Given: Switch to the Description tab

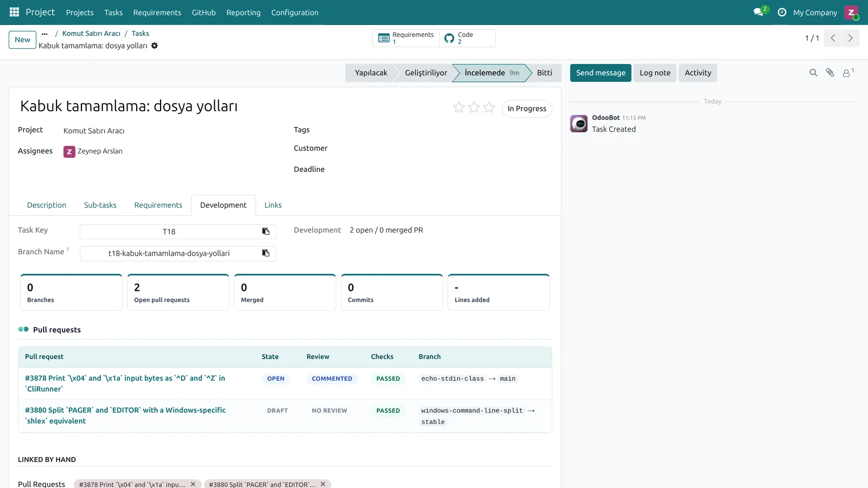Looking at the screenshot, I should point(47,205).
